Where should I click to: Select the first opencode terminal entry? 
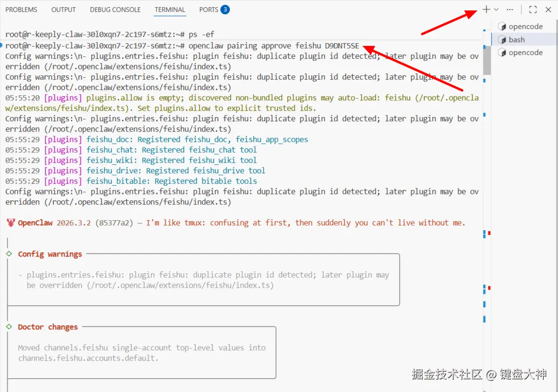click(x=524, y=27)
